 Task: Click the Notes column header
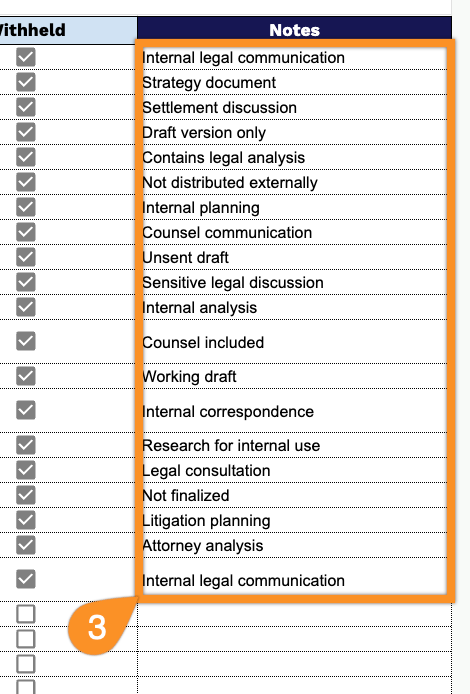pyautogui.click(x=294, y=30)
